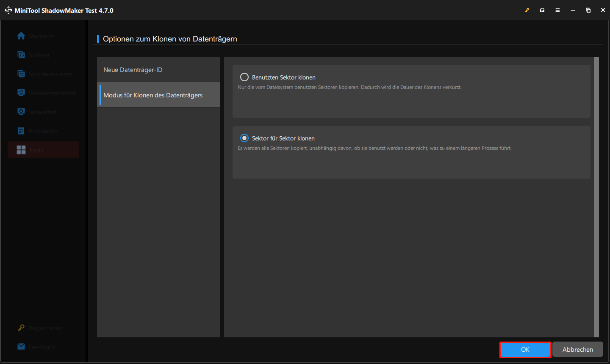Open the headset support icon

click(542, 10)
